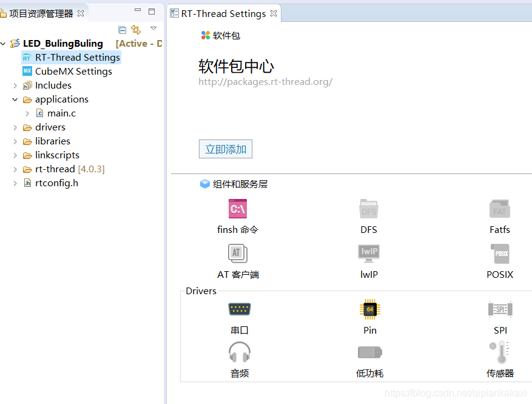Click the Includes folder icon
This screenshot has width=532, height=404.
(27, 86)
